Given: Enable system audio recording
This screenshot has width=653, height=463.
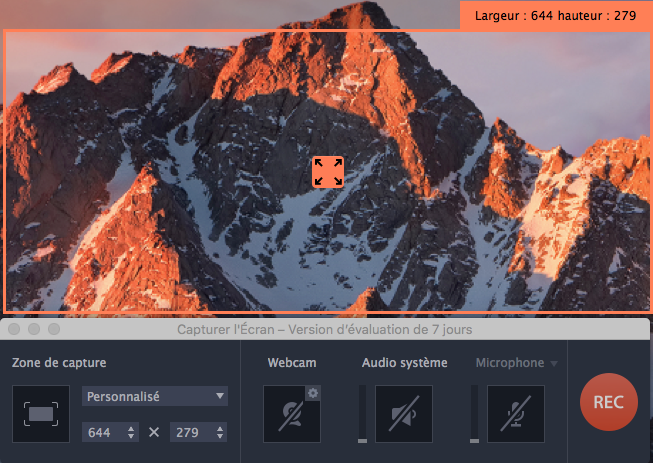Looking at the screenshot, I should pos(404,414).
